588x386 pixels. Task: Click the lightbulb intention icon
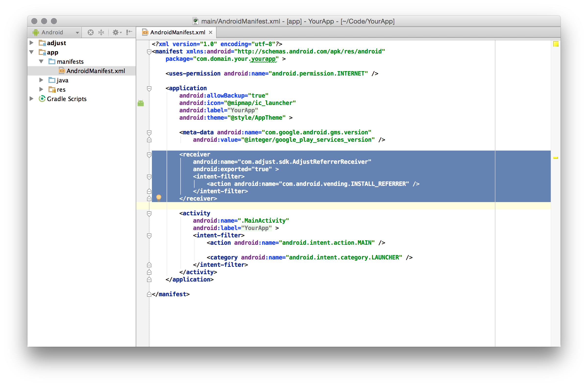(159, 197)
